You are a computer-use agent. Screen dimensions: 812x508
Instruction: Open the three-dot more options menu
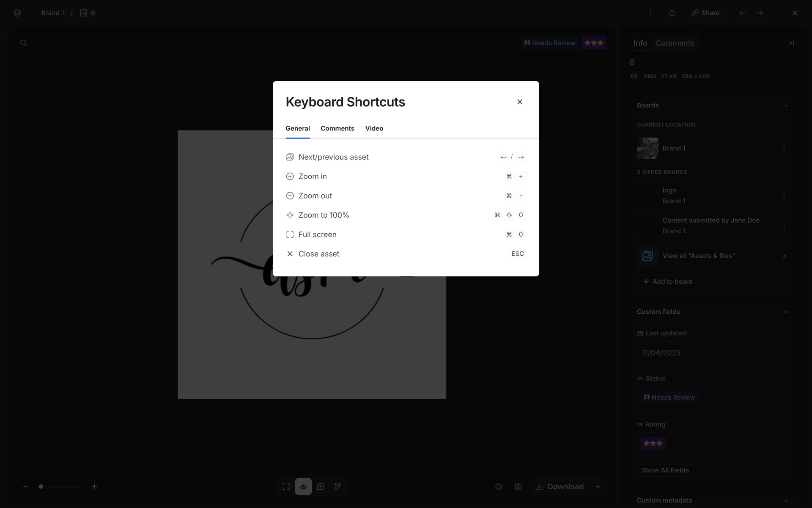(x=650, y=13)
